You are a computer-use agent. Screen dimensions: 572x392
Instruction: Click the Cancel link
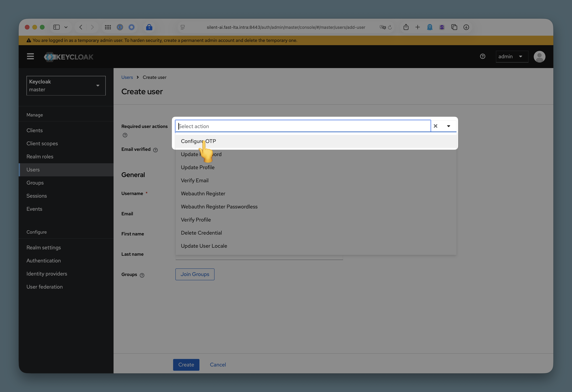click(218, 365)
